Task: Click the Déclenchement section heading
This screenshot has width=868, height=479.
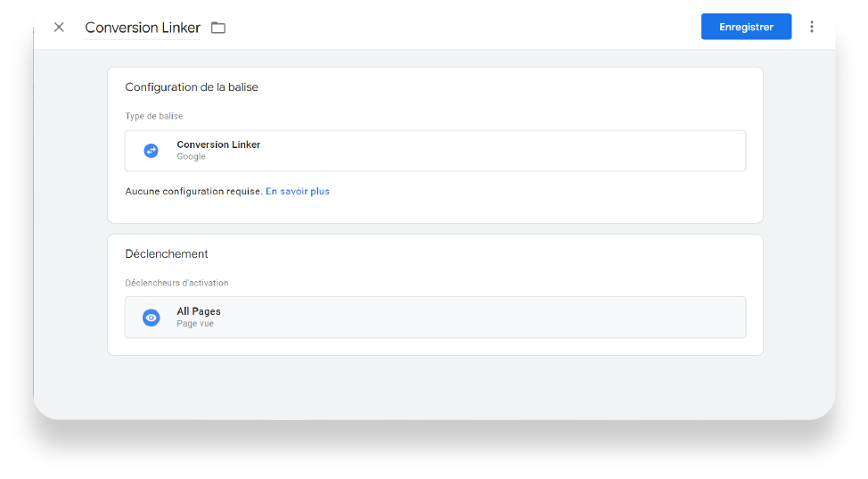Action: (167, 254)
